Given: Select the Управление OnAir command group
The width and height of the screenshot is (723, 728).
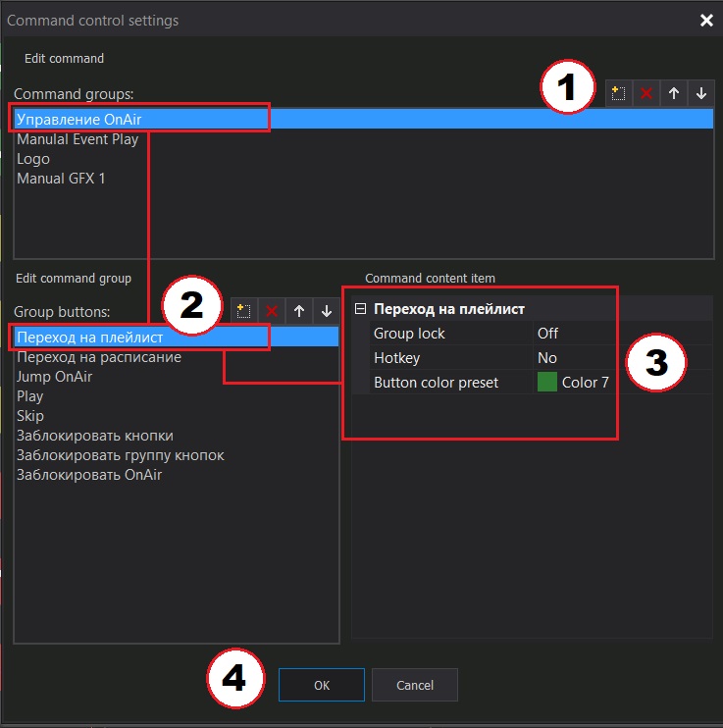Looking at the screenshot, I should [x=364, y=120].
